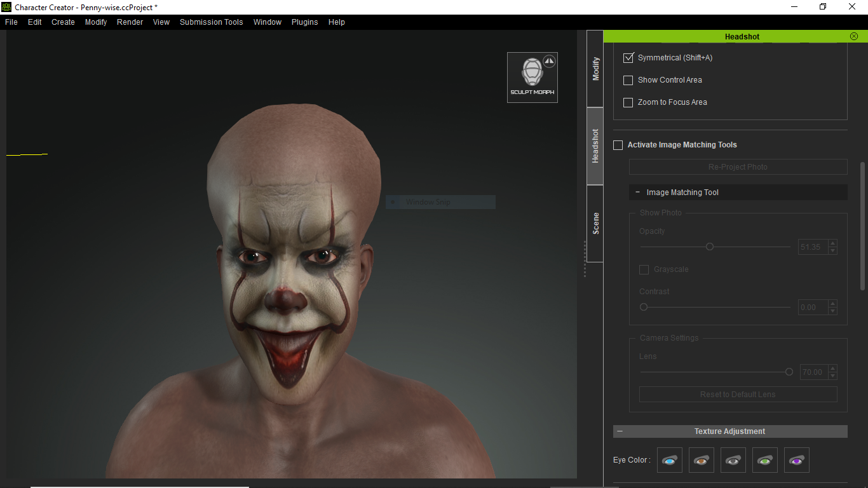
Task: Click the Re-Project Photo button
Action: (x=738, y=167)
